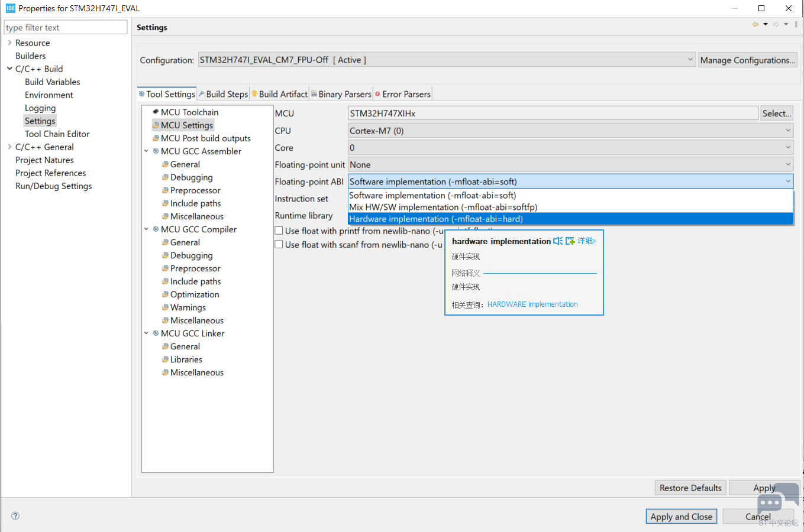Switch to the Error Parsers tab
This screenshot has height=532, width=804.
tap(403, 94)
